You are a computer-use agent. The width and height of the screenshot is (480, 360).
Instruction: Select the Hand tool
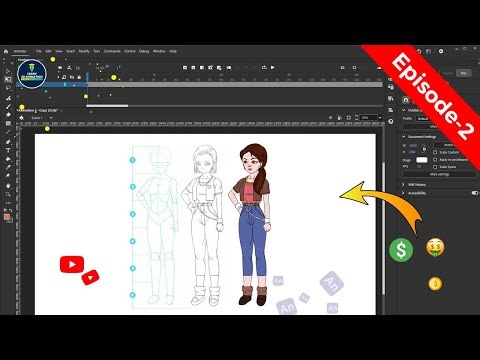[8, 186]
